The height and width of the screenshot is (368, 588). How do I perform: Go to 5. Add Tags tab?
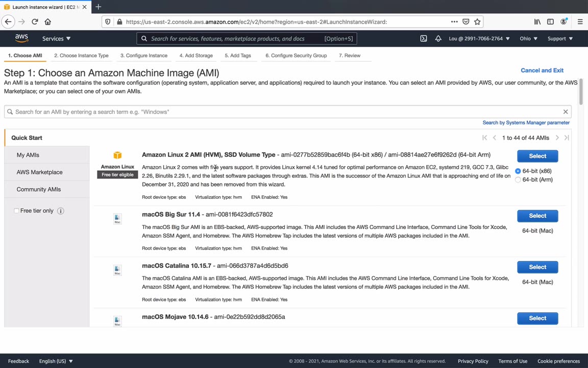click(x=238, y=56)
